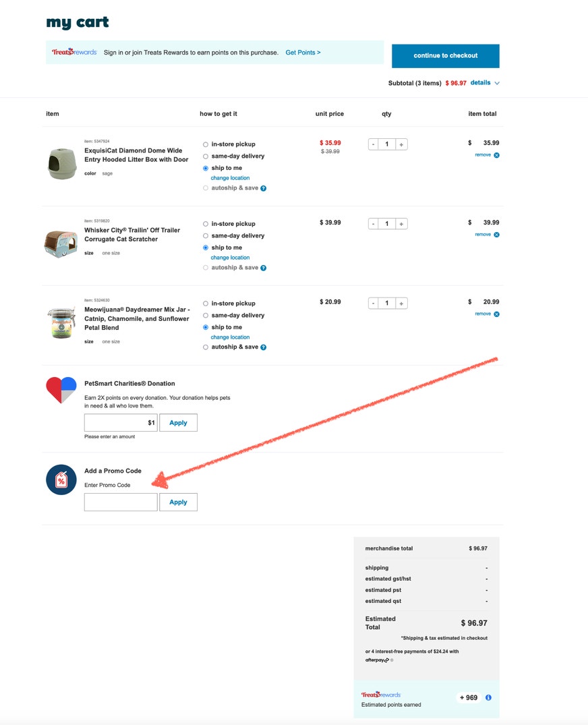
Task: Click change location under ExquisiCat litter box
Action: (230, 178)
